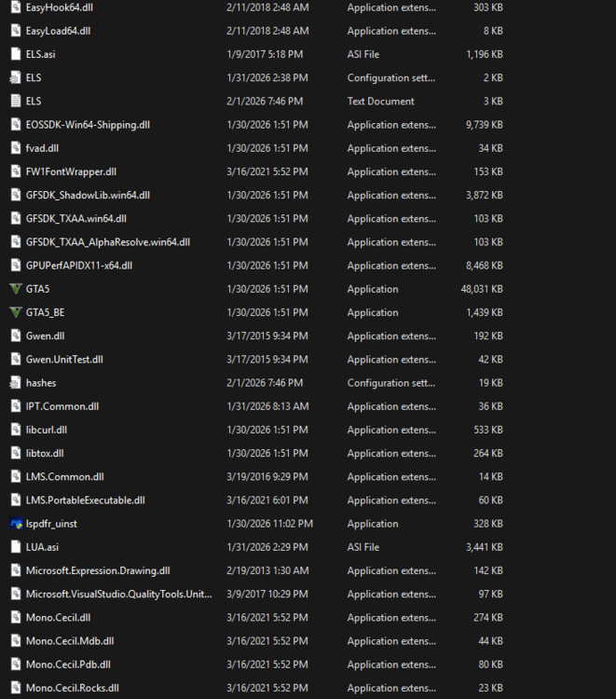Select the GTA5_BE application name
Image resolution: width=616 pixels, height=699 pixels.
click(x=45, y=313)
